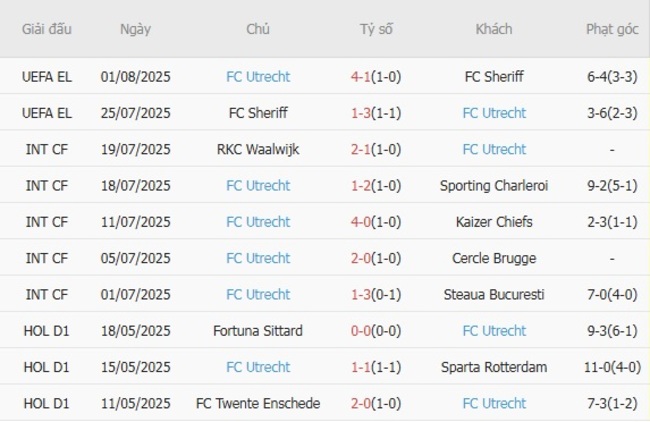Screen dimensions: 650x422
Task: Select the Phạt góc column header
Action: tap(612, 29)
